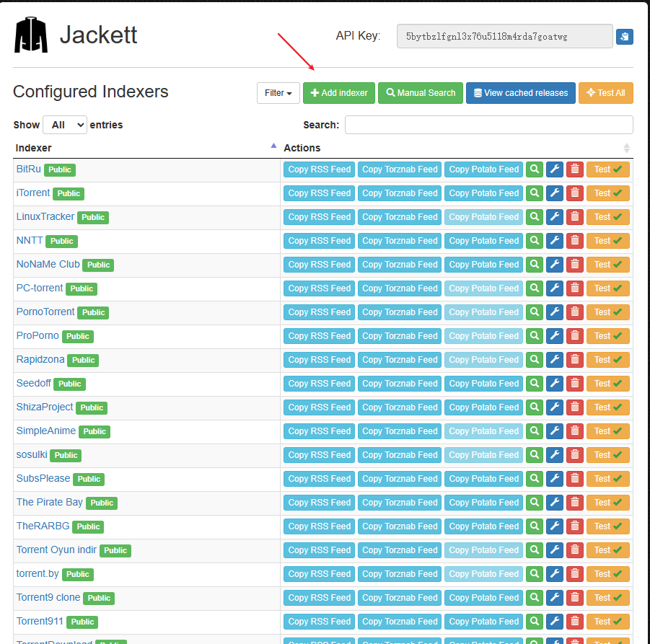Test the Torrent9 clone indexer
The width and height of the screenshot is (650, 644).
pyautogui.click(x=608, y=598)
